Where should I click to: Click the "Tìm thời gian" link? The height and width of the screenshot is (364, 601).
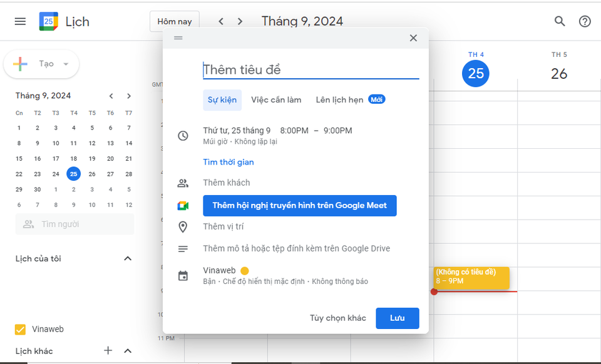pos(228,162)
